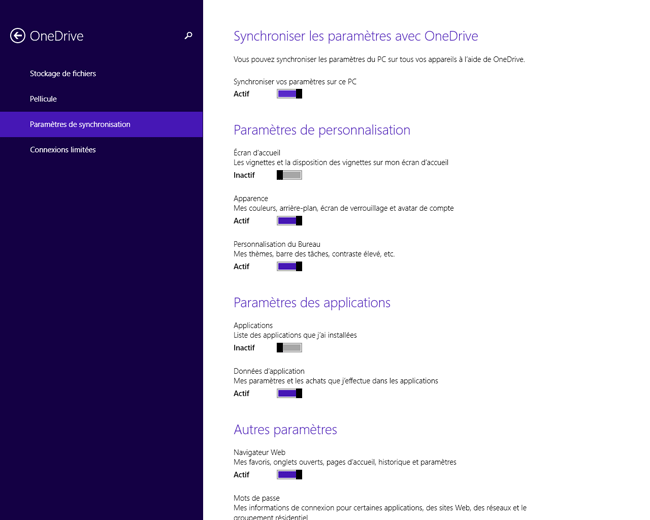Click the Autres paramètres heading
The image size is (650, 520).
[285, 430]
